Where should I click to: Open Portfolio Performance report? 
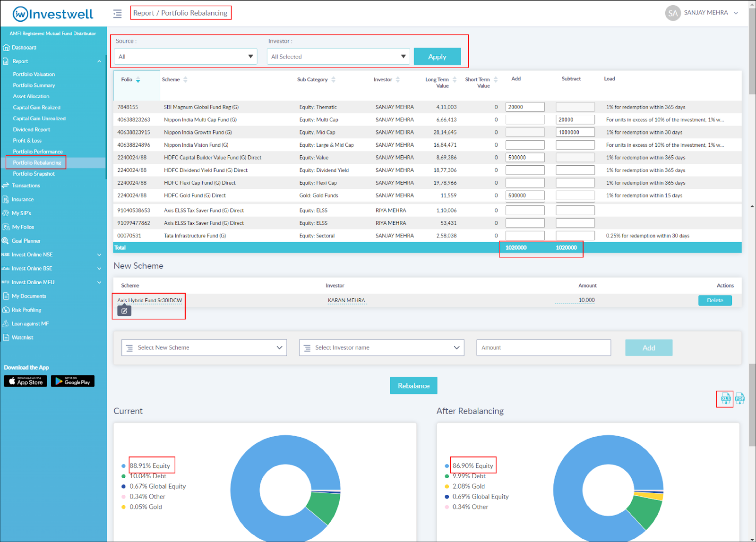pos(38,152)
